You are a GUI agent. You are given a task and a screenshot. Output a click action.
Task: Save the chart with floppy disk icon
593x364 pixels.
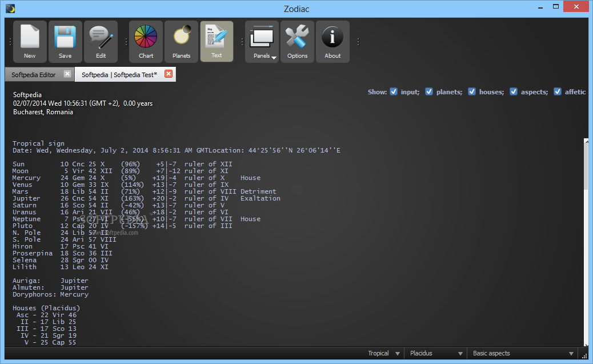65,42
